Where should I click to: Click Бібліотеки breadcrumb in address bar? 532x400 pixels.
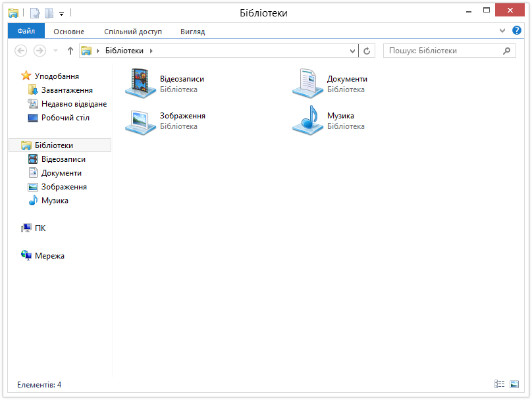(x=124, y=51)
